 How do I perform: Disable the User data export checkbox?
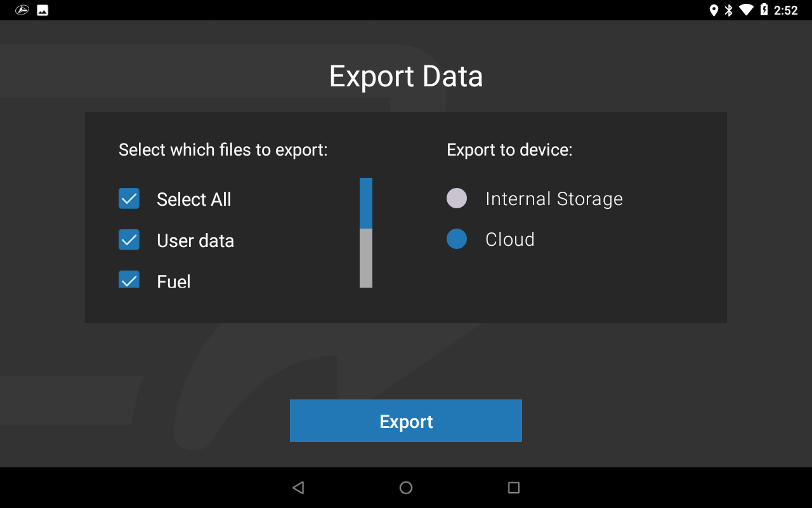(x=129, y=239)
